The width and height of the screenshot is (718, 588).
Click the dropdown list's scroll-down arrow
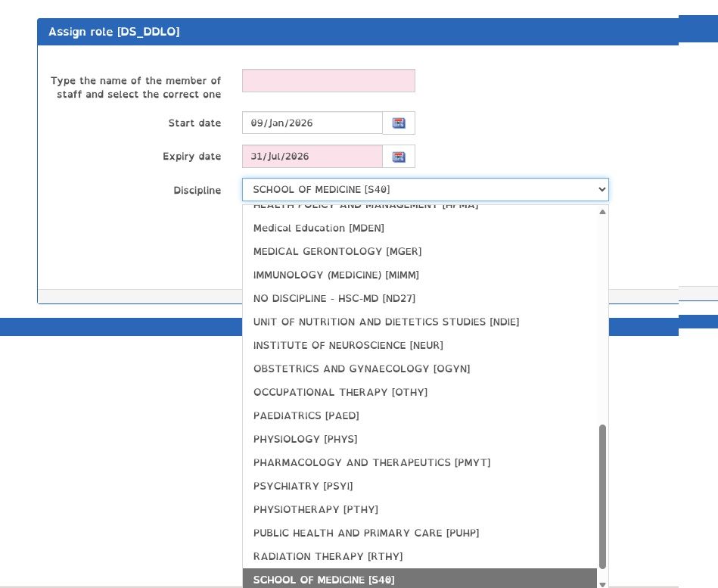[x=602, y=583]
